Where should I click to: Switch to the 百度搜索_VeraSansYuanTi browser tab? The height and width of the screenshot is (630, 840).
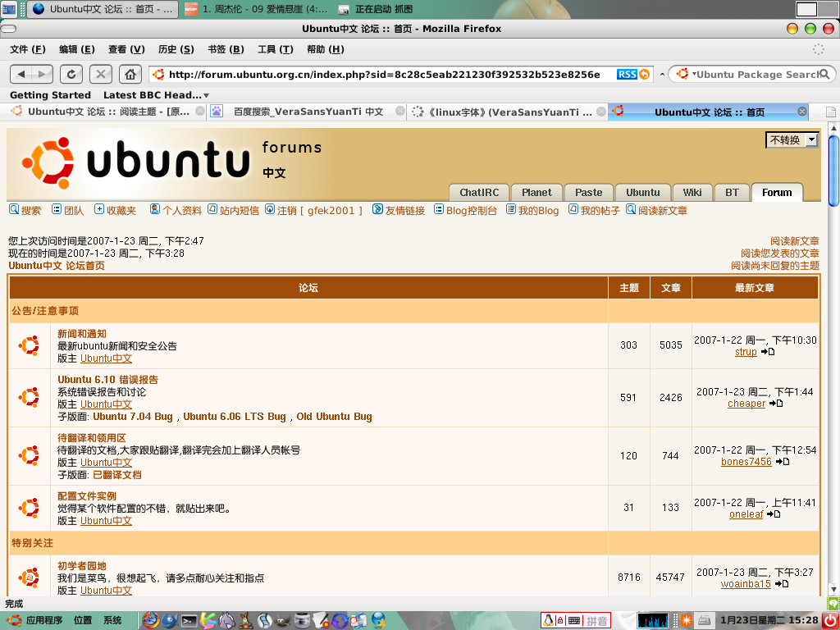tap(307, 112)
